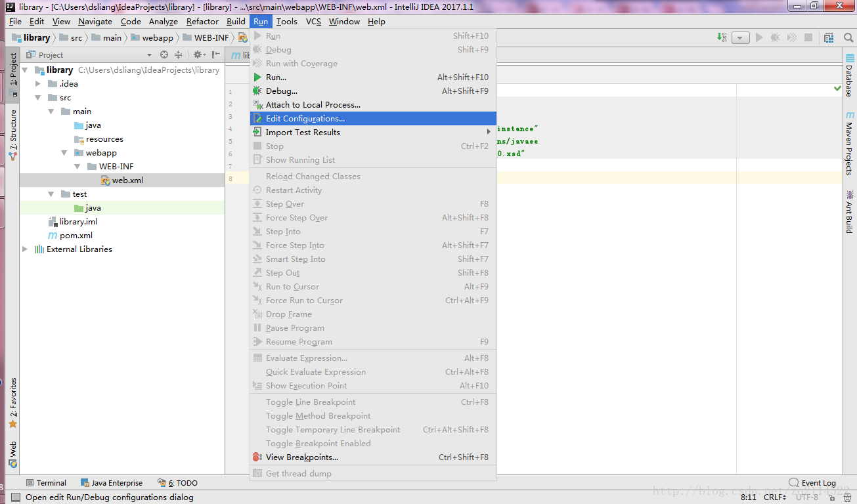This screenshot has height=504, width=857.
Task: Open Project Structure from toolbar icon
Action: pyautogui.click(x=829, y=37)
